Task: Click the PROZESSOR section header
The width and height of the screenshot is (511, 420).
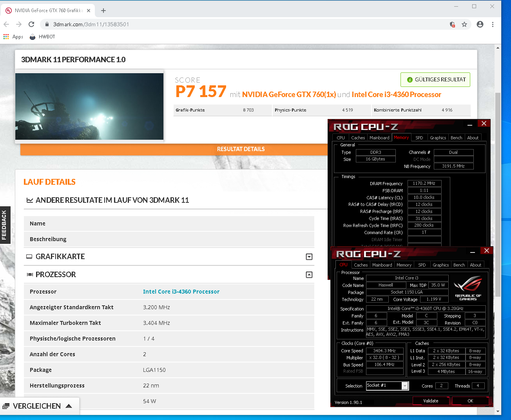Action: (169, 275)
